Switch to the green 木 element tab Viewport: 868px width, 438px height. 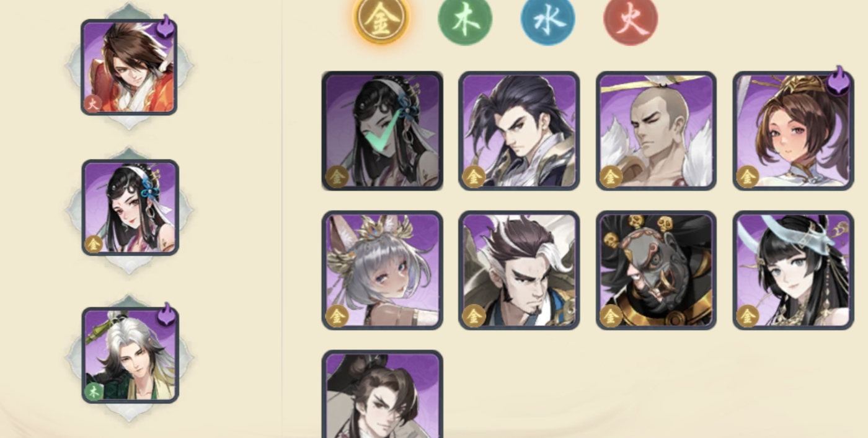[465, 20]
